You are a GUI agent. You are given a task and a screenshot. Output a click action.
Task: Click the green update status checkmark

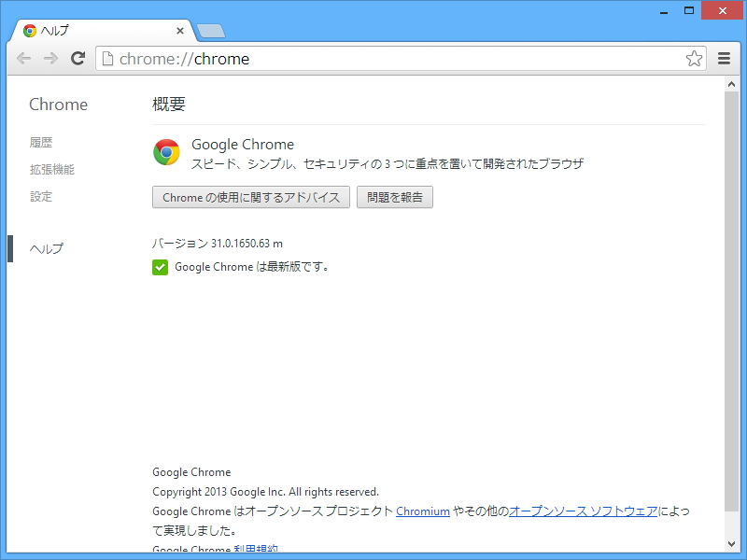[161, 267]
